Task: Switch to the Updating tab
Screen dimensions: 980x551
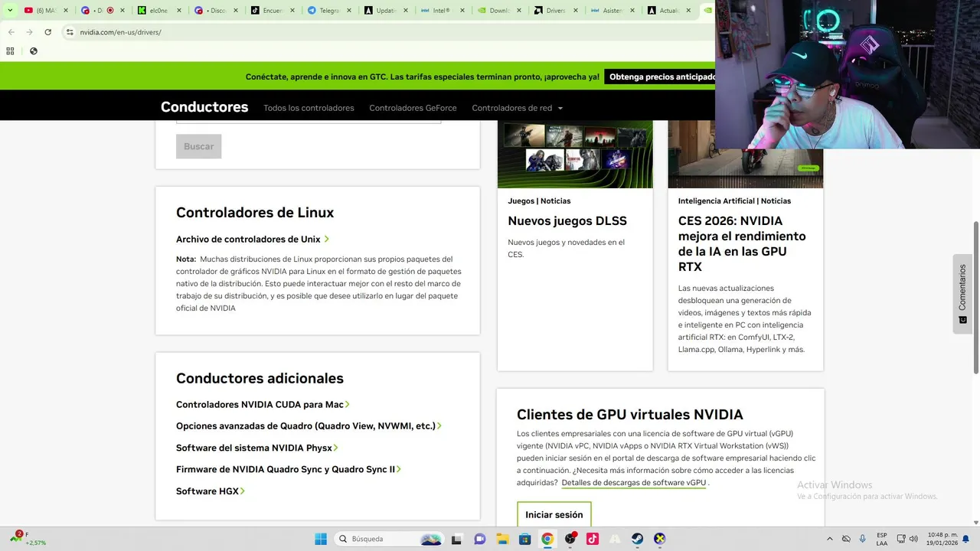Action: (x=386, y=11)
